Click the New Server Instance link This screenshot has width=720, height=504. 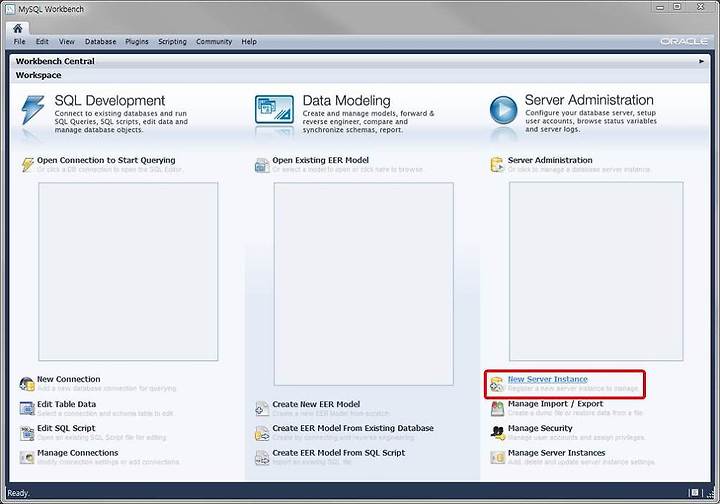click(x=548, y=379)
